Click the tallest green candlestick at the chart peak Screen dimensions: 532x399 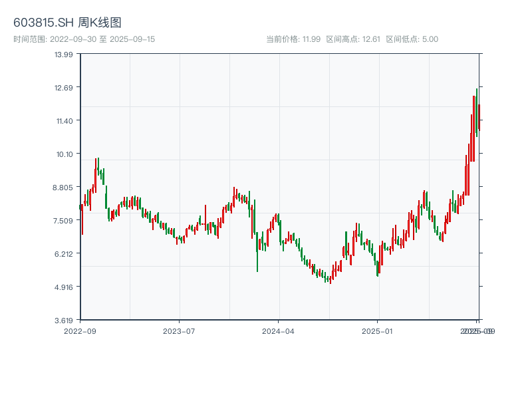point(477,112)
